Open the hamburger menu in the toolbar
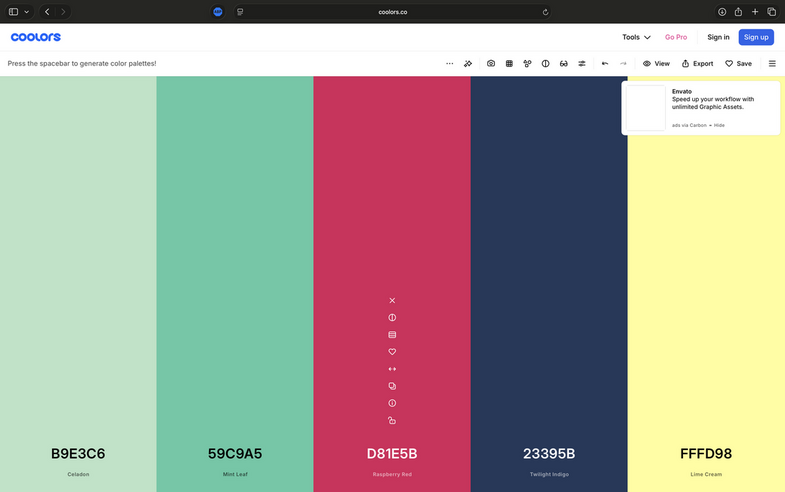This screenshot has width=785, height=492. (772, 63)
